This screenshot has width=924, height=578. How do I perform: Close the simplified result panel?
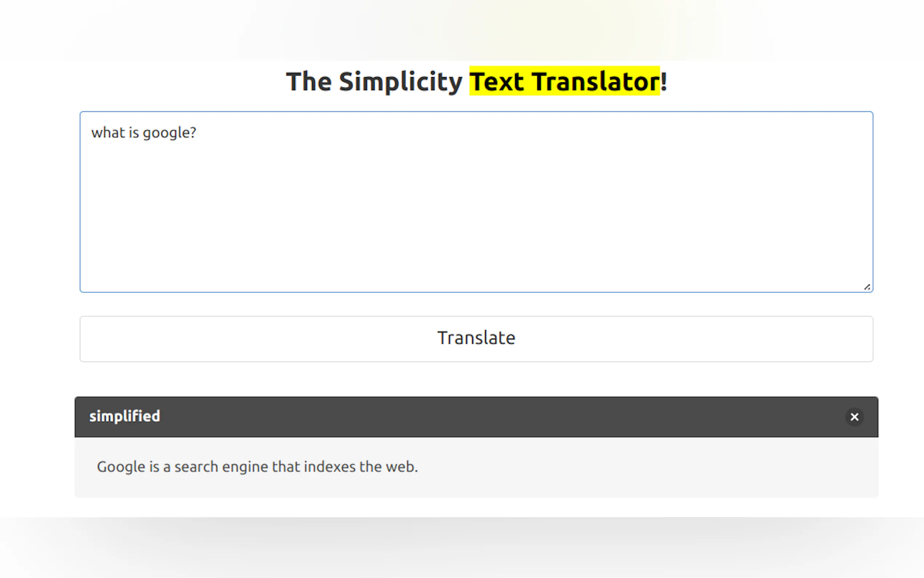[854, 417]
